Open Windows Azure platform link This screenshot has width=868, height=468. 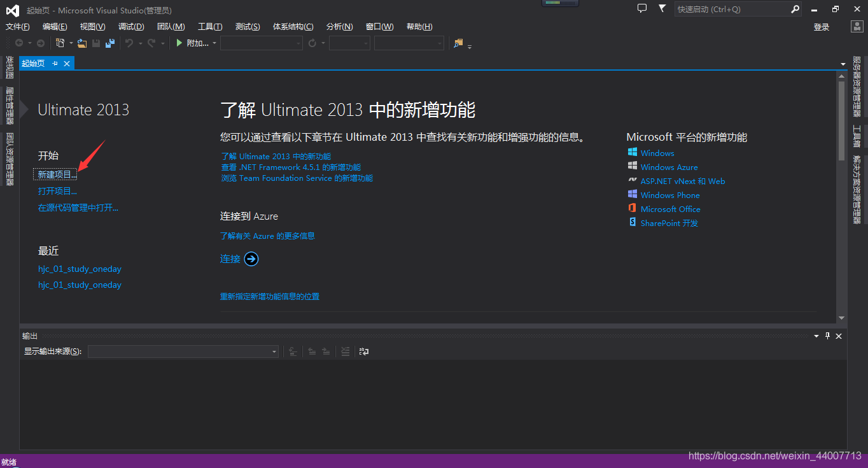pyautogui.click(x=669, y=167)
